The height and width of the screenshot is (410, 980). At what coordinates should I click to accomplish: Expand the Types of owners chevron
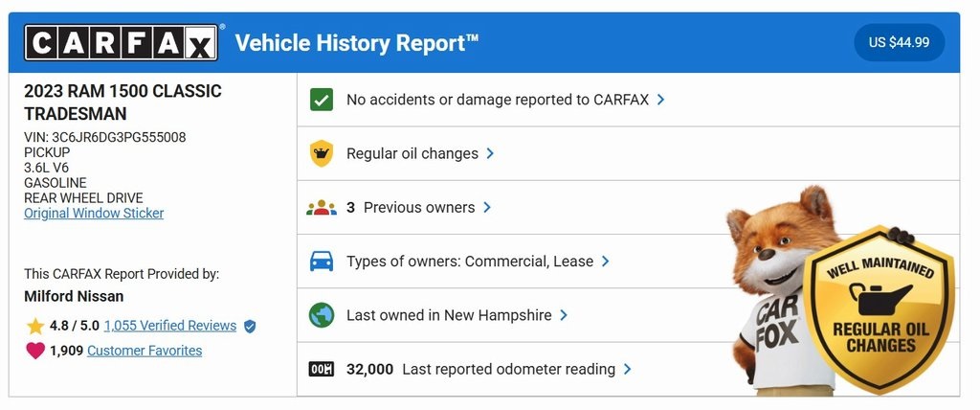[605, 261]
